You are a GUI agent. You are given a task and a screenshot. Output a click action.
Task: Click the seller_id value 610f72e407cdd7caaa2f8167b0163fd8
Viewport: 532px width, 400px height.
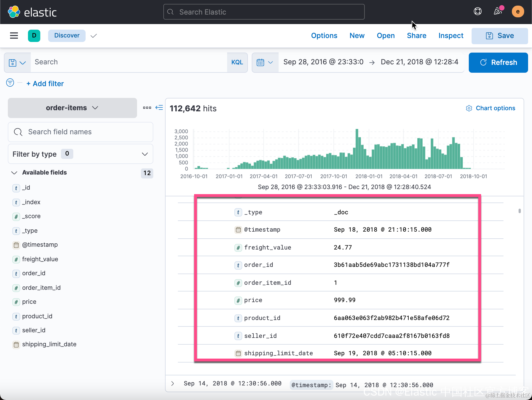point(392,336)
